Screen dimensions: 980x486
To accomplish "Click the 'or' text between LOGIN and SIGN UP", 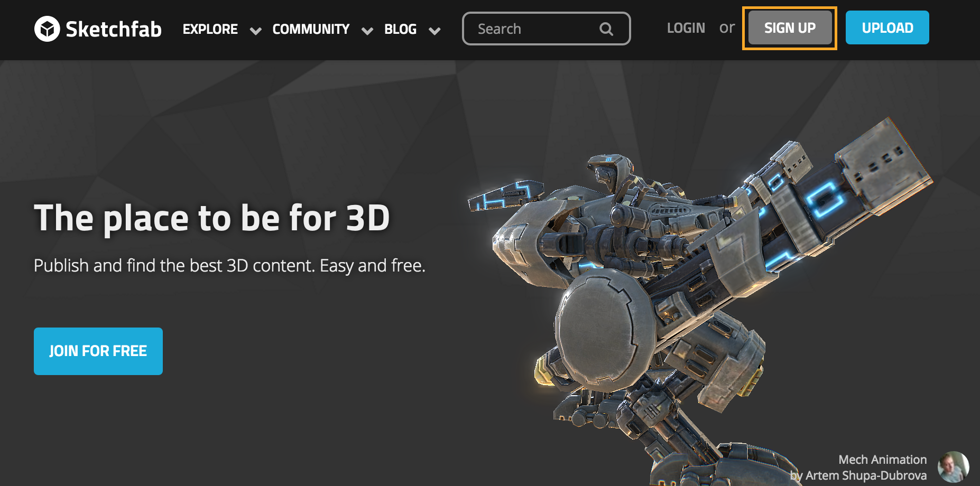I will (x=727, y=28).
